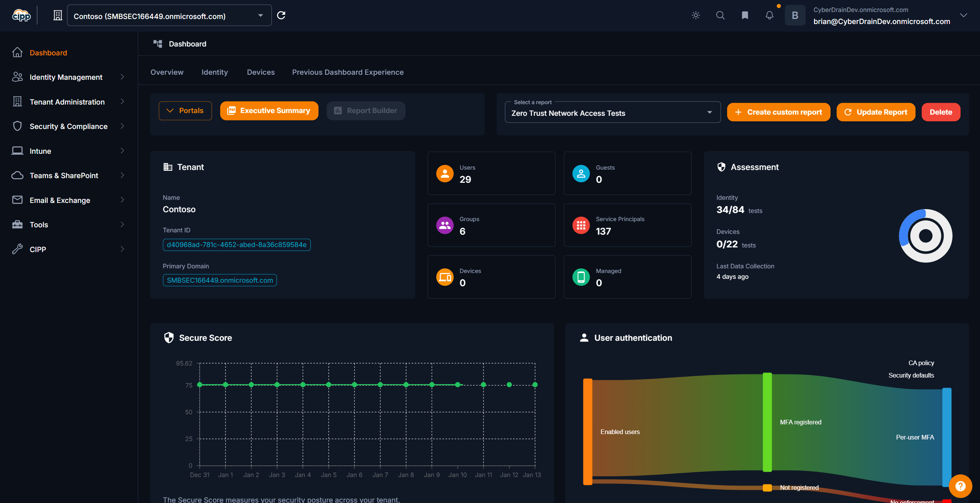This screenshot has height=503, width=980.
Task: Click the user avatar letter B
Action: [x=795, y=15]
